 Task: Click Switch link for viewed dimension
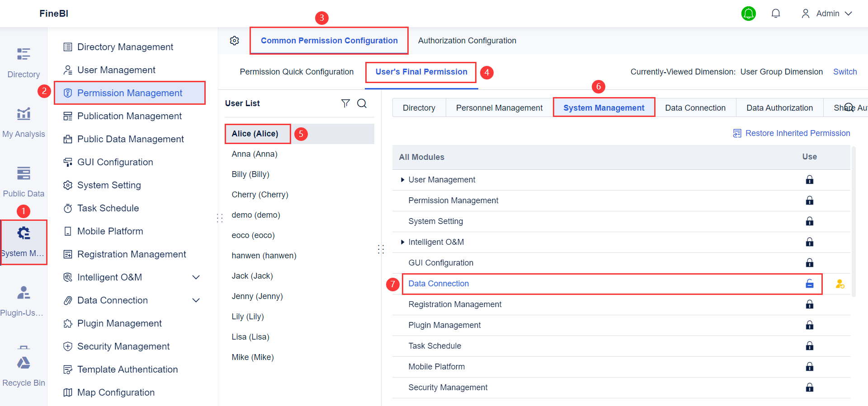845,72
